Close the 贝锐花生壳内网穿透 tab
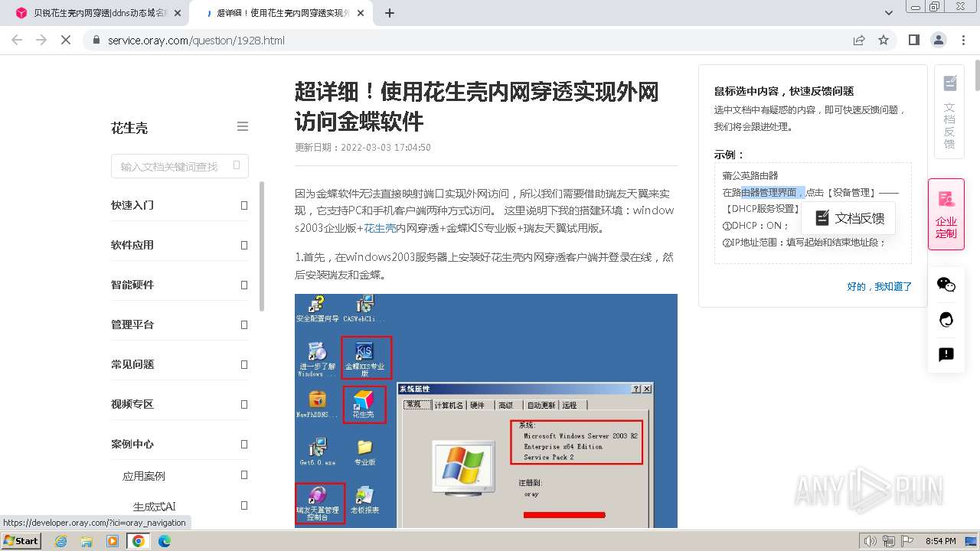 [x=178, y=13]
